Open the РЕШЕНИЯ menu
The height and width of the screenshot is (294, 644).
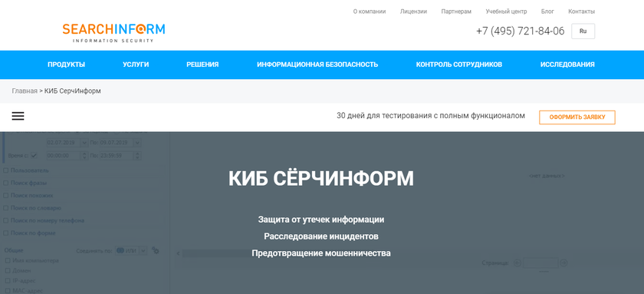[x=202, y=64]
